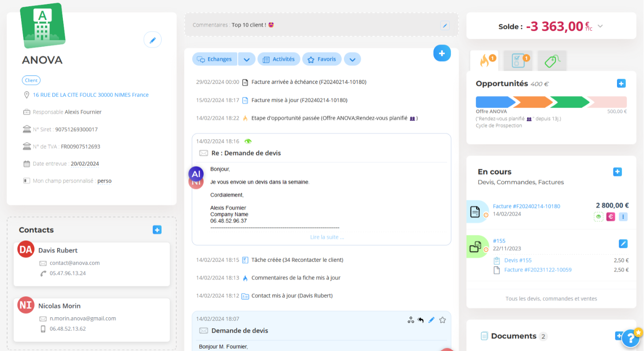Screen dimensions: 644x351
Task: Click the folder documents icon beside #155
Action: click(475, 247)
